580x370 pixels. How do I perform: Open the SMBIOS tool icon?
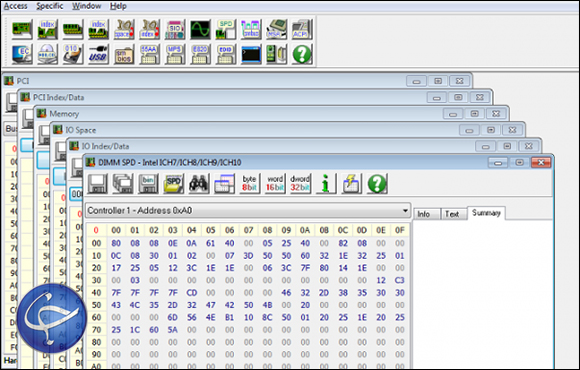point(124,54)
